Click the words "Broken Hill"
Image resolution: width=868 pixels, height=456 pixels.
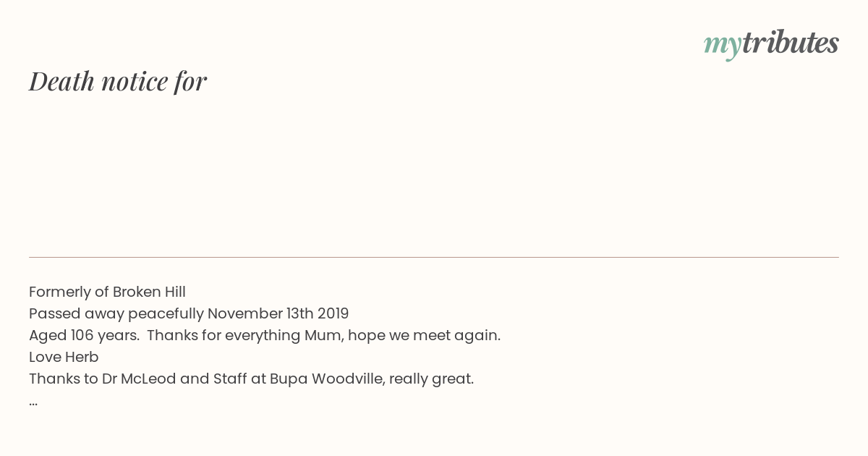149,292
